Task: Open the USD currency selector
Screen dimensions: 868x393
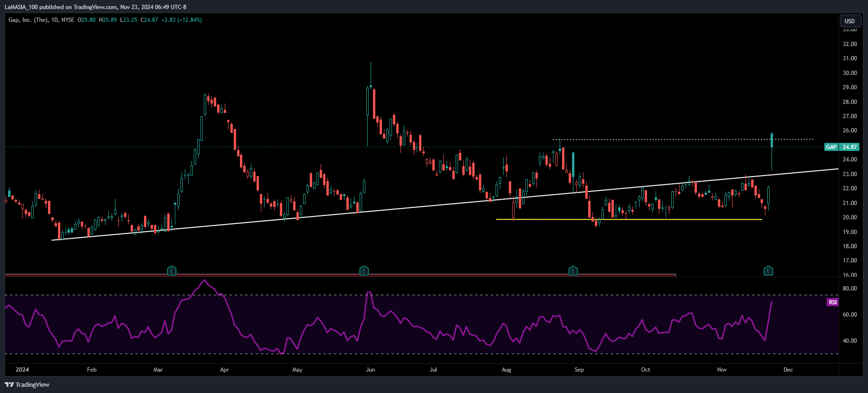Action: pyautogui.click(x=849, y=21)
